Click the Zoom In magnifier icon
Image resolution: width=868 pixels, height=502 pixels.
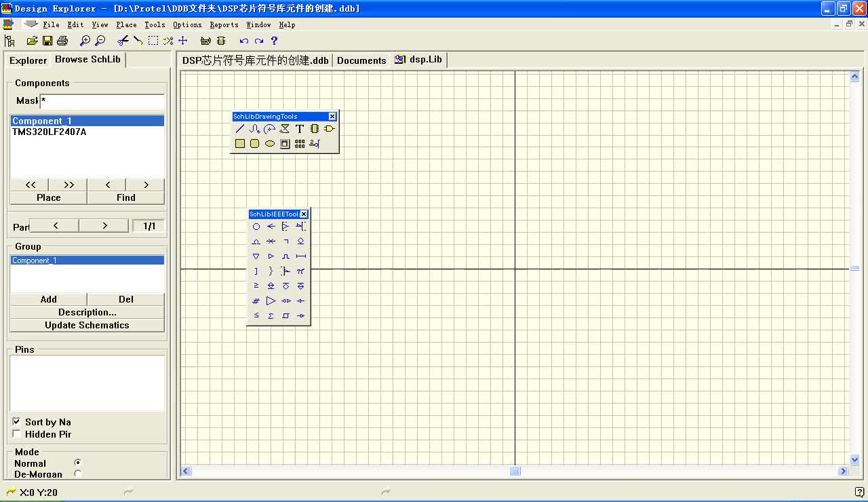click(x=85, y=41)
